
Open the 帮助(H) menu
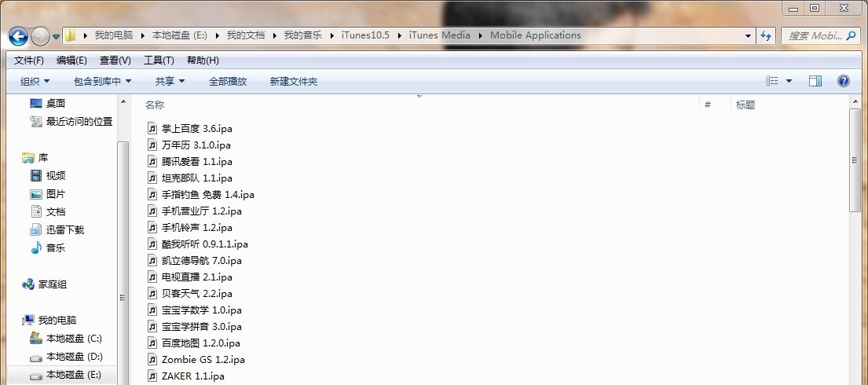(x=203, y=60)
